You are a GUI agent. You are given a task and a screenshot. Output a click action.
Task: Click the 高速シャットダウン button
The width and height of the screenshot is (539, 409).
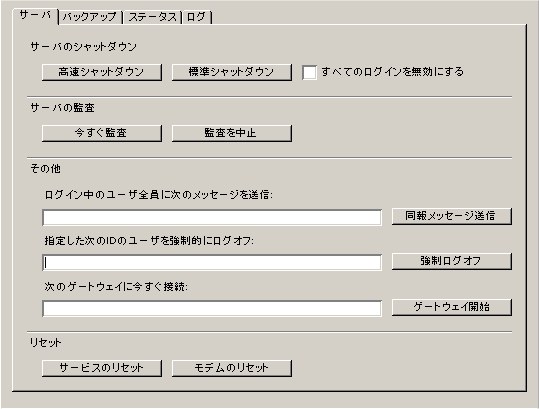(102, 72)
